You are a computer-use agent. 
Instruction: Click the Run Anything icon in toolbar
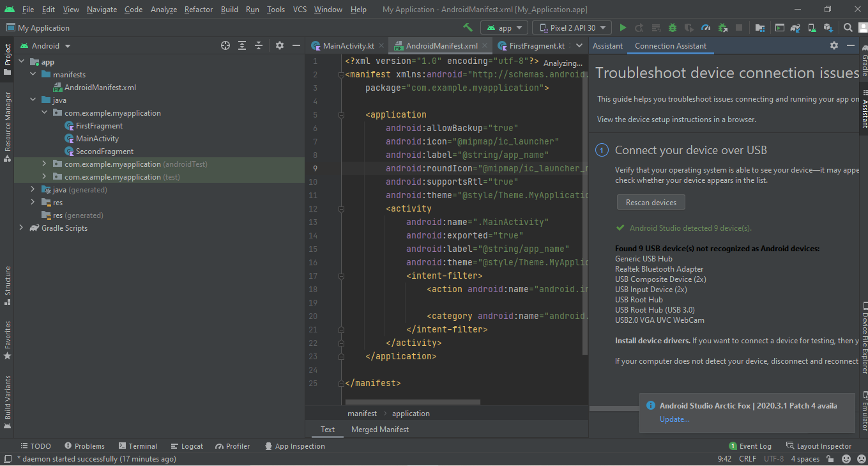(x=779, y=27)
